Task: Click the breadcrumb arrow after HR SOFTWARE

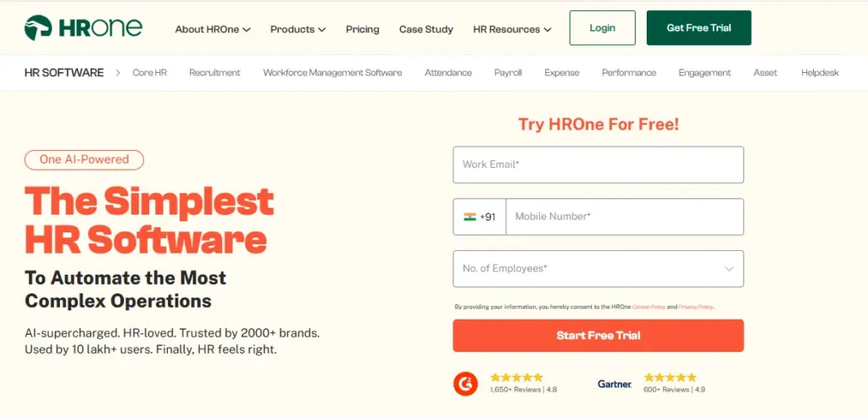Action: 118,73
